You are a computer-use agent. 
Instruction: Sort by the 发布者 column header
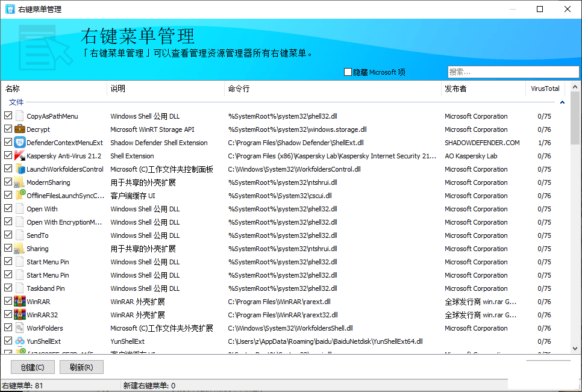pos(483,89)
